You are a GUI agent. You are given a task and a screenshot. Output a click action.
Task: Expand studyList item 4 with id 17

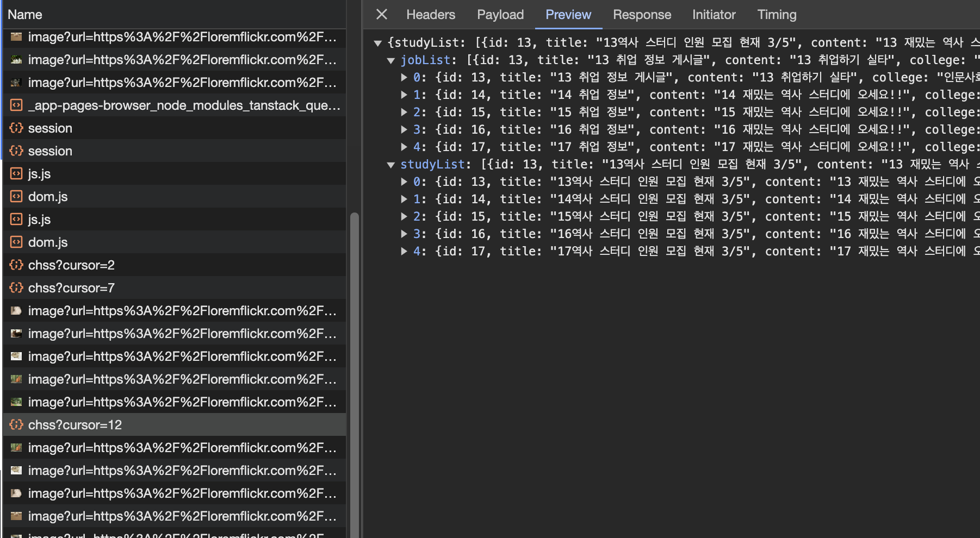[x=404, y=252]
